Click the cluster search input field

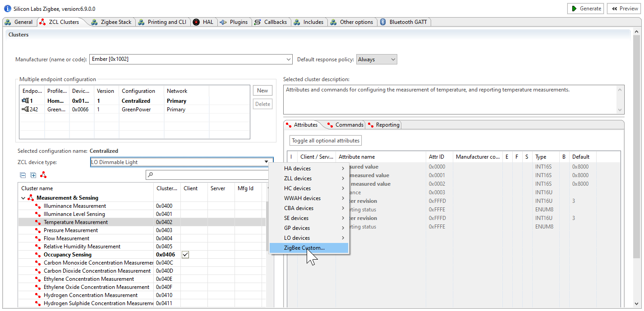pyautogui.click(x=207, y=174)
